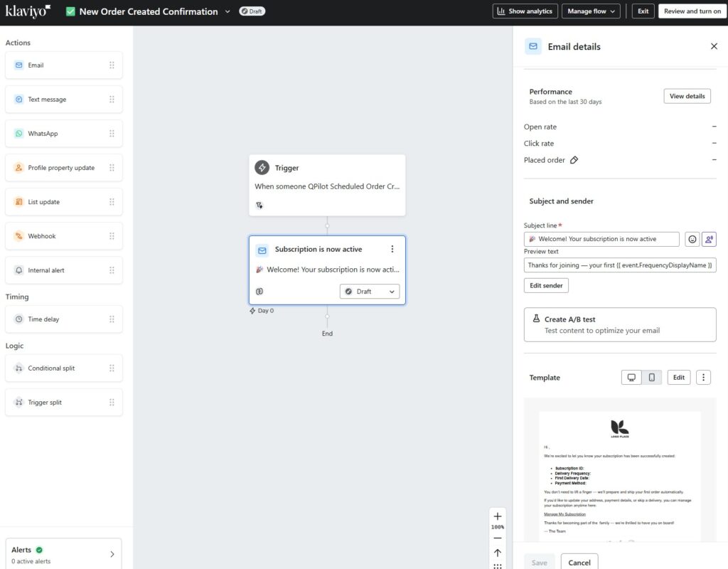The height and width of the screenshot is (569, 728).
Task: Click the Edit sender button
Action: (x=546, y=285)
